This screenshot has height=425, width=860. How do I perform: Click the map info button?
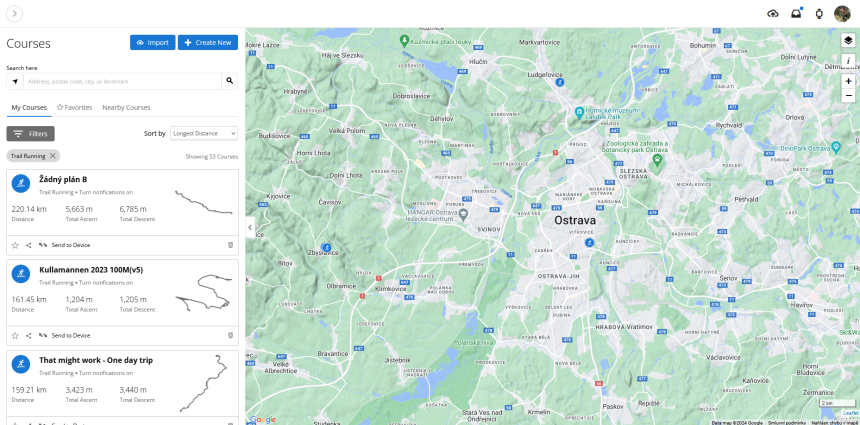click(x=848, y=61)
